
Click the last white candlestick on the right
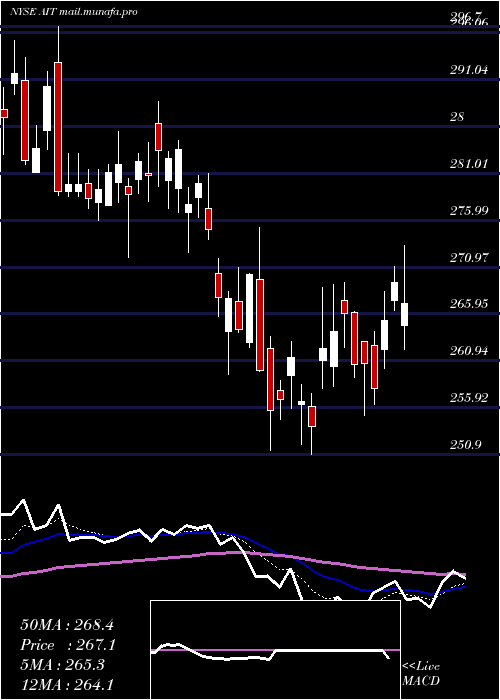click(x=404, y=314)
